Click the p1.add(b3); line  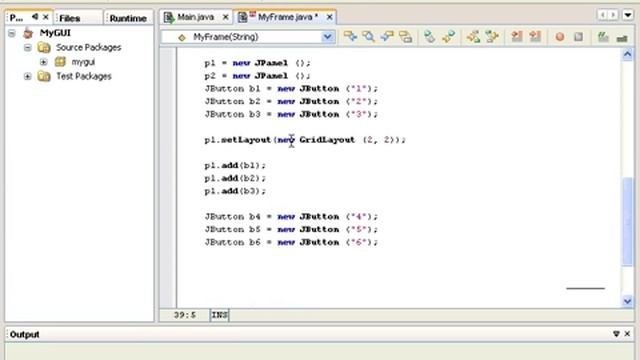click(235, 191)
